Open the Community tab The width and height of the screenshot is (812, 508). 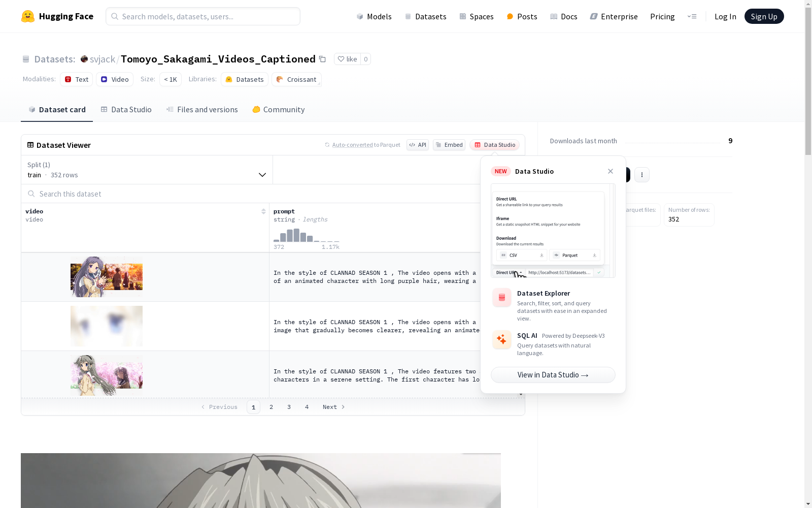(x=279, y=110)
